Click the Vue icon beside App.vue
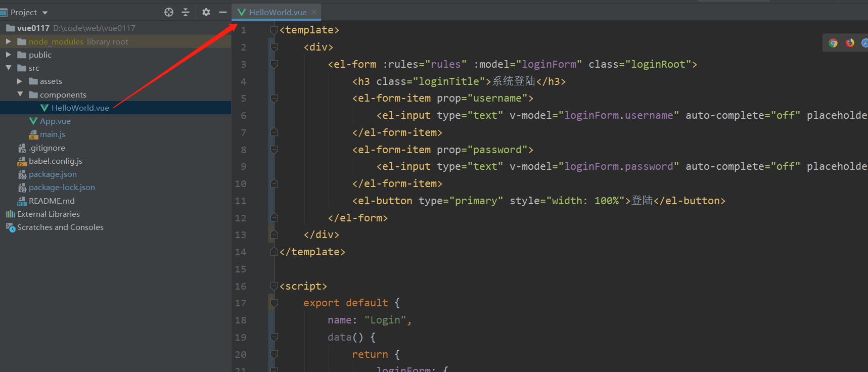 [x=33, y=121]
